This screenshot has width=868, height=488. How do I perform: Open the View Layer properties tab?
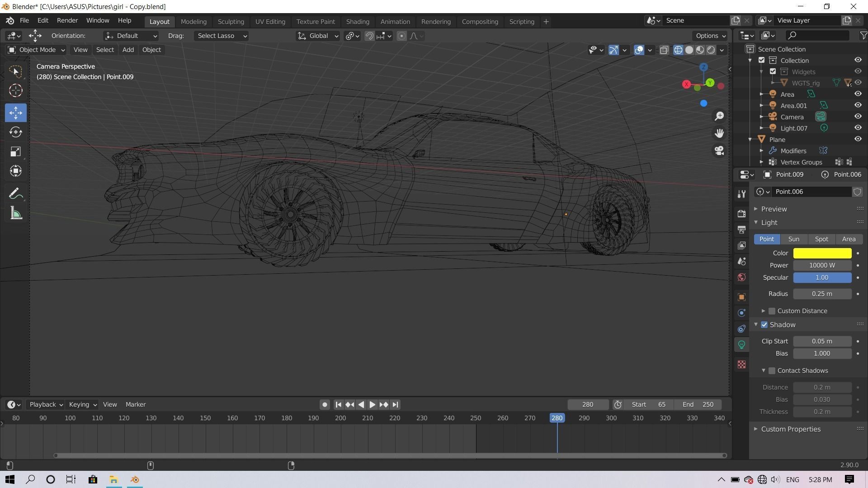tap(741, 245)
